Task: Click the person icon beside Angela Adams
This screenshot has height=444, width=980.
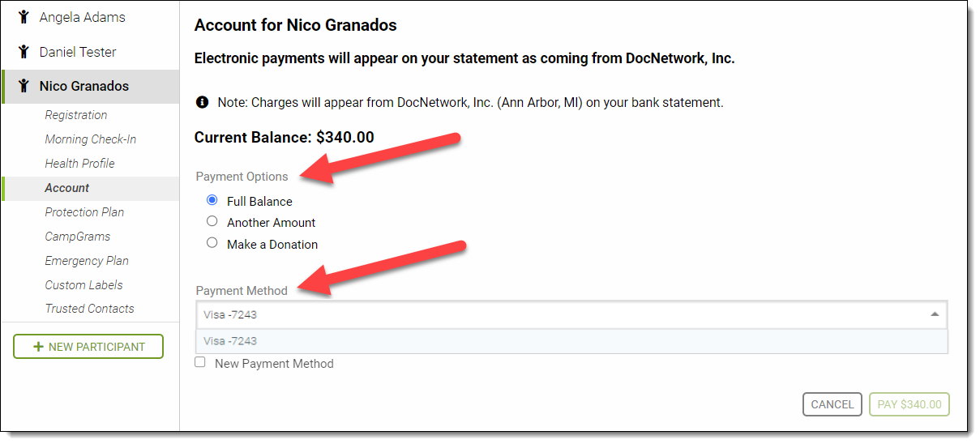Action: coord(24,17)
